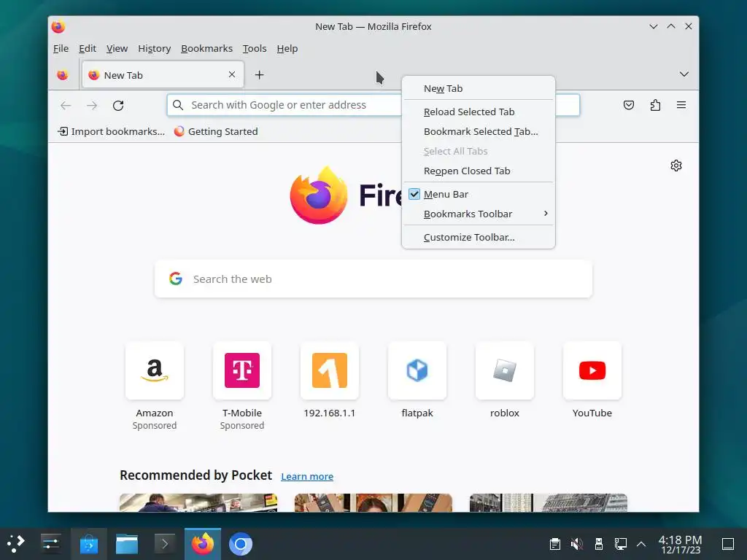Expand the Bookmarks Toolbar submenu
Viewport: 747px width, 560px height.
pyautogui.click(x=479, y=214)
